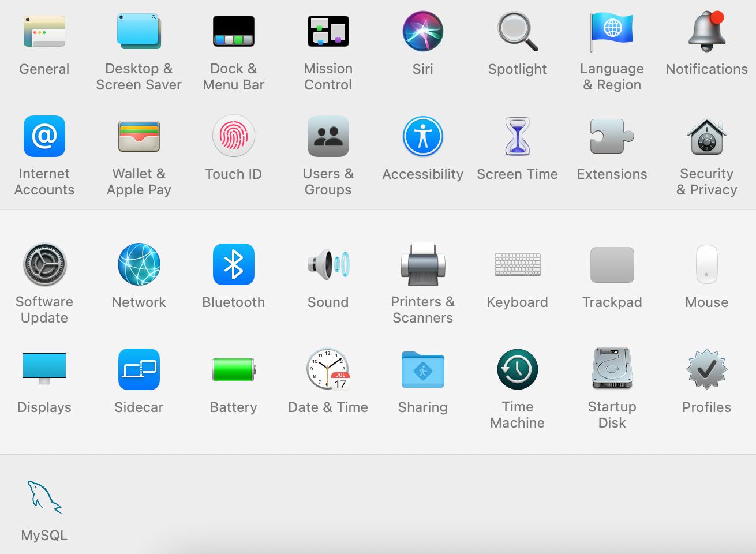756x554 pixels.
Task: Open Trackpad settings
Action: tap(612, 265)
